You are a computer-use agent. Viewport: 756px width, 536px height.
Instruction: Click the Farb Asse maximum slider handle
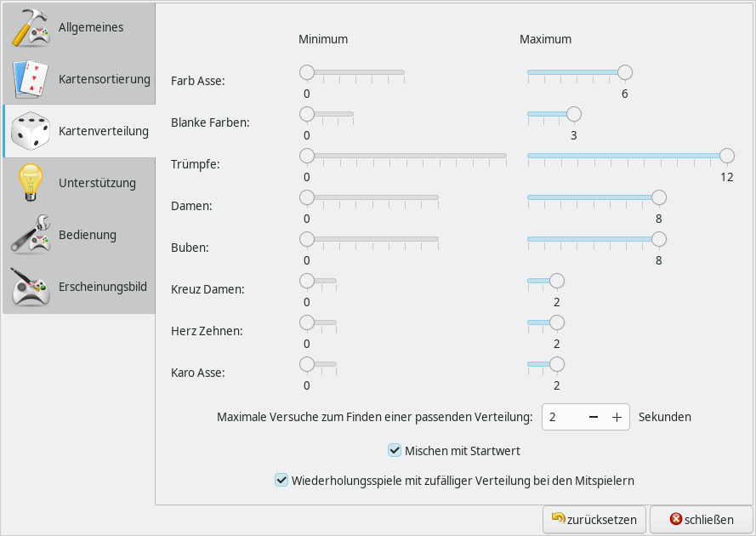point(625,72)
